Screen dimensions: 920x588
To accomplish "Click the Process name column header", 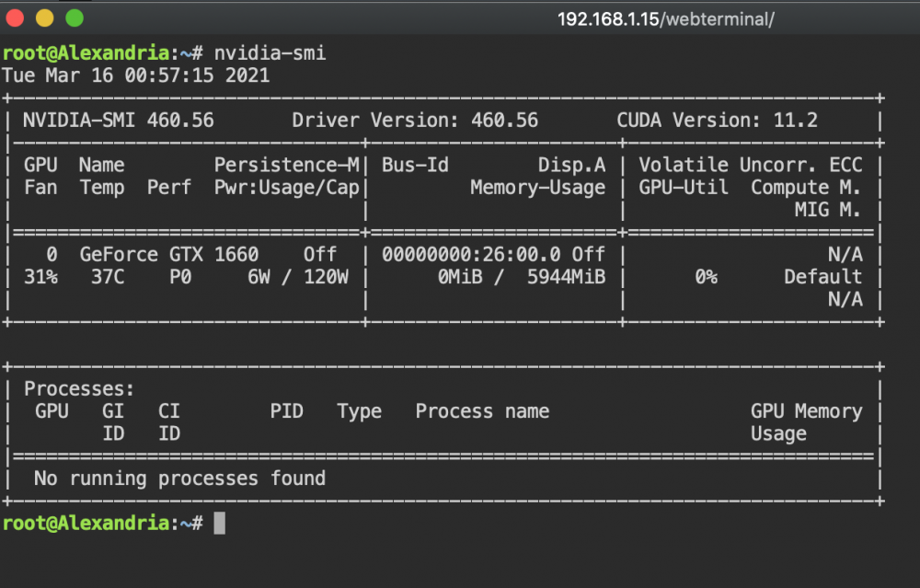I will point(482,411).
